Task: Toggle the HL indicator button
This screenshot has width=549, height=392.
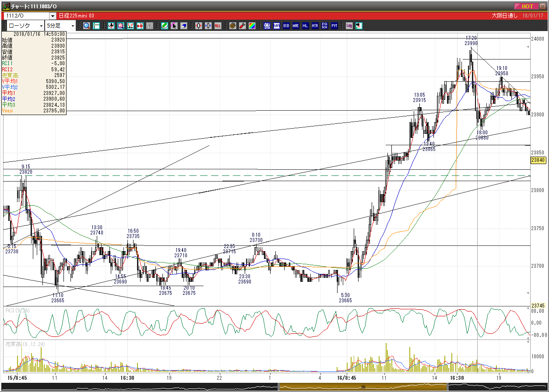Action: (x=305, y=25)
